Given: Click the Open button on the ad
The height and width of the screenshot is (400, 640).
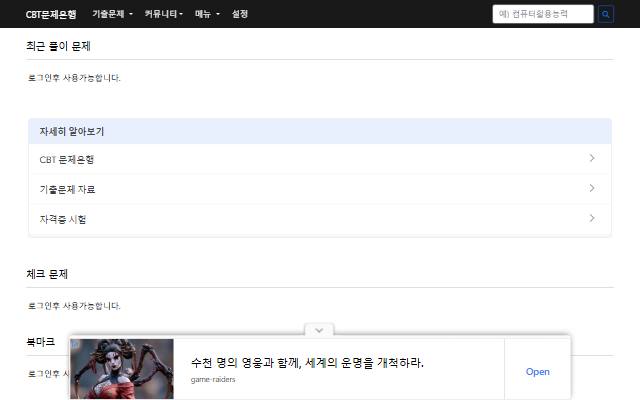Looking at the screenshot, I should 538,372.
